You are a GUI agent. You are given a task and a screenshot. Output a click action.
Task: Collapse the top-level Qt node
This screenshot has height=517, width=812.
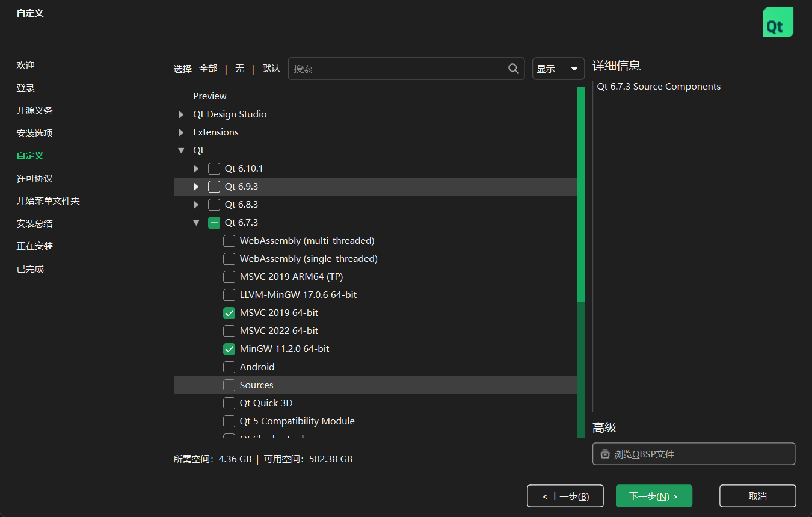181,150
